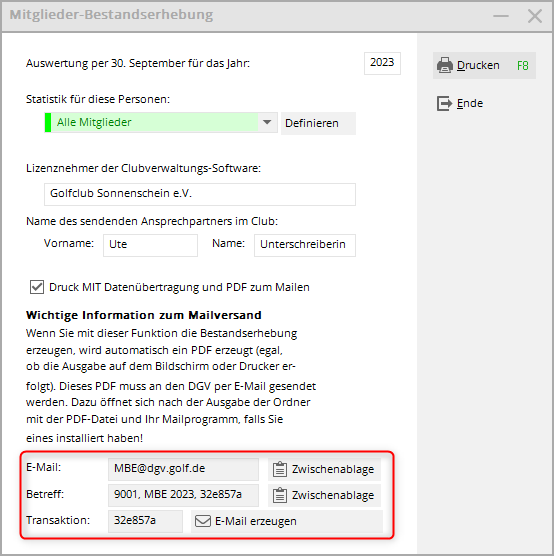Click the Vorname field containing Ute

coord(150,245)
